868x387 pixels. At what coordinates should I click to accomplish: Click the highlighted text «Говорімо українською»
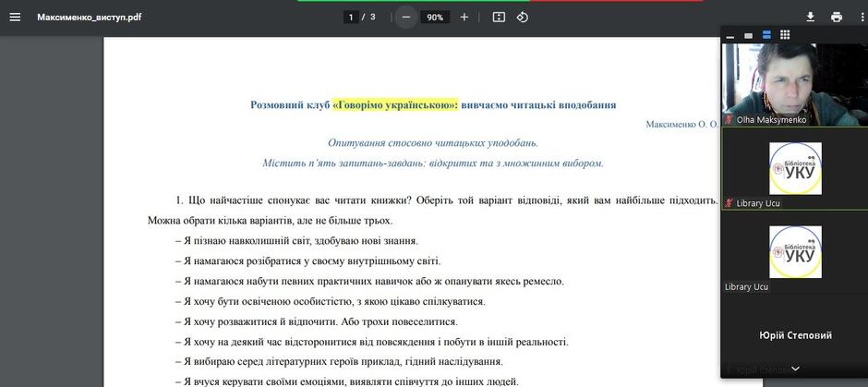pos(396,104)
